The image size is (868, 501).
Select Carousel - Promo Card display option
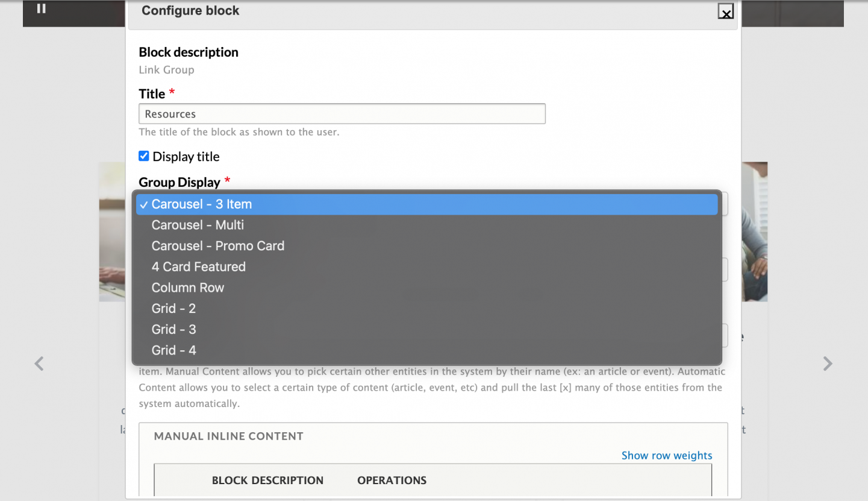click(217, 245)
